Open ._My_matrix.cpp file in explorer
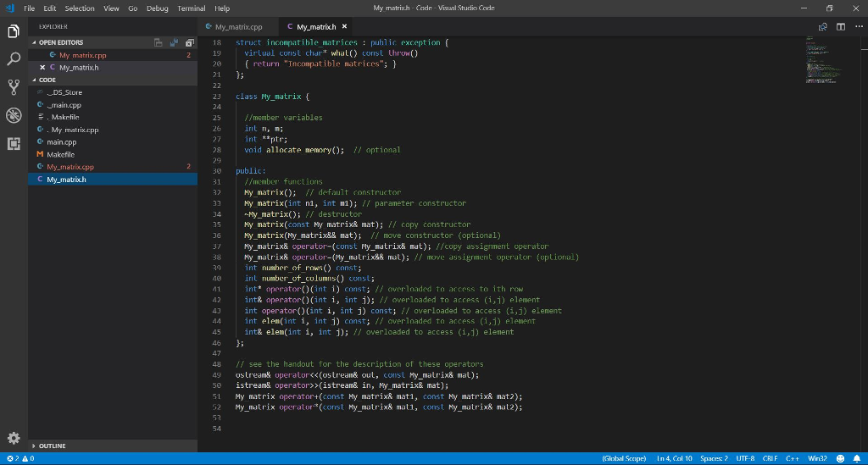 pos(113,130)
